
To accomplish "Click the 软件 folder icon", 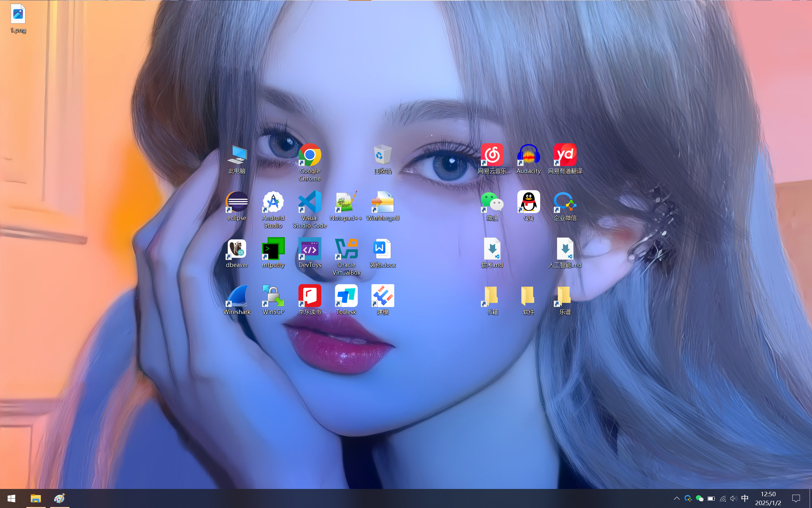I will [528, 300].
